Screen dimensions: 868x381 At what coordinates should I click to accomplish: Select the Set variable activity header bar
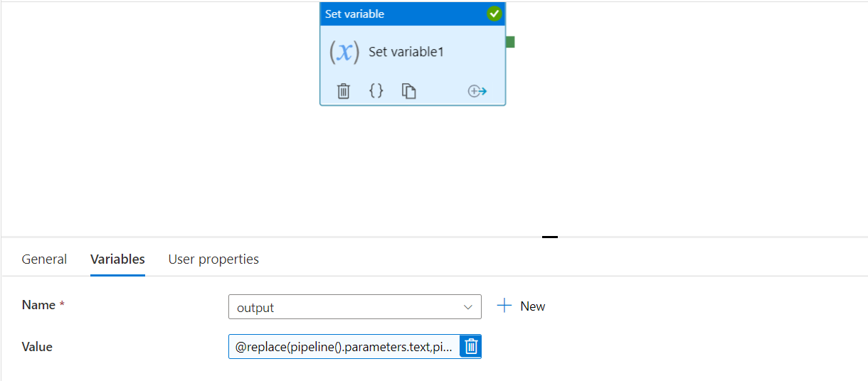398,14
